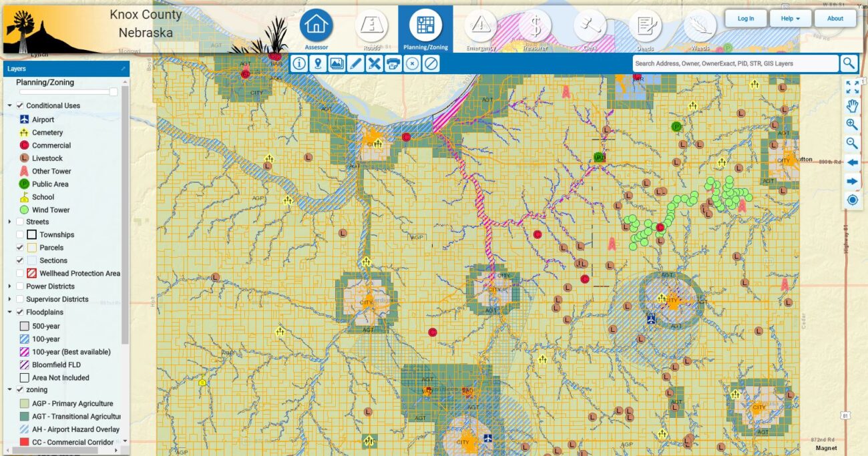Screen dimensions: 868x456
Task: Uncheck the Sections layer
Action: [20, 260]
